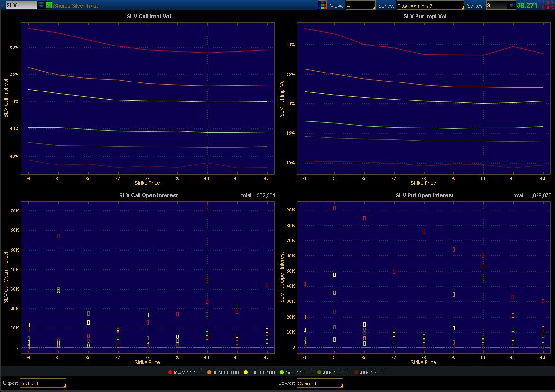Viewport: 555px width, 392px height.
Task: Open the View dropdown set to All
Action: (x=361, y=6)
